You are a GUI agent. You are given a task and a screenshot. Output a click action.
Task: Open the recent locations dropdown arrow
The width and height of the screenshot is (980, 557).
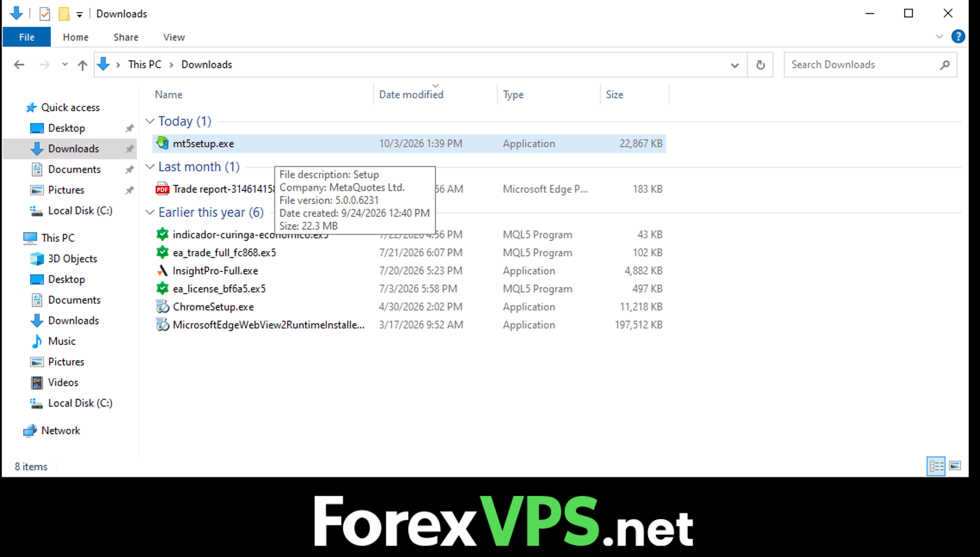pyautogui.click(x=65, y=64)
